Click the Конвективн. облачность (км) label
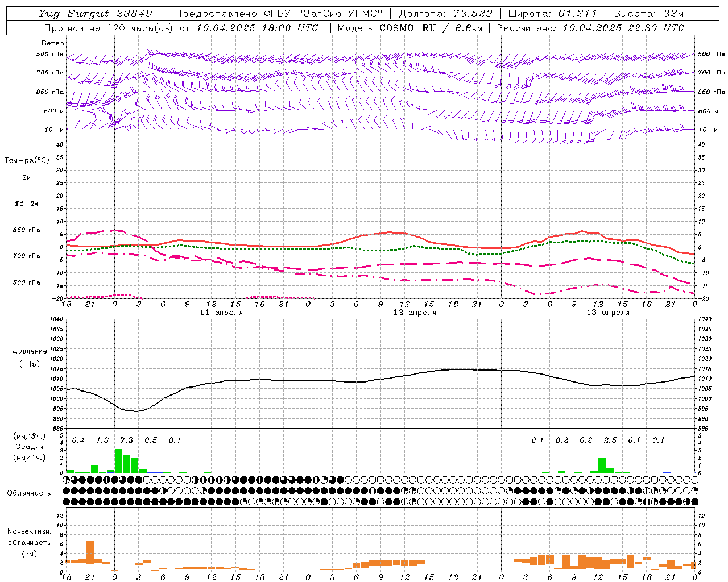The width and height of the screenshot is (728, 582). [29, 542]
